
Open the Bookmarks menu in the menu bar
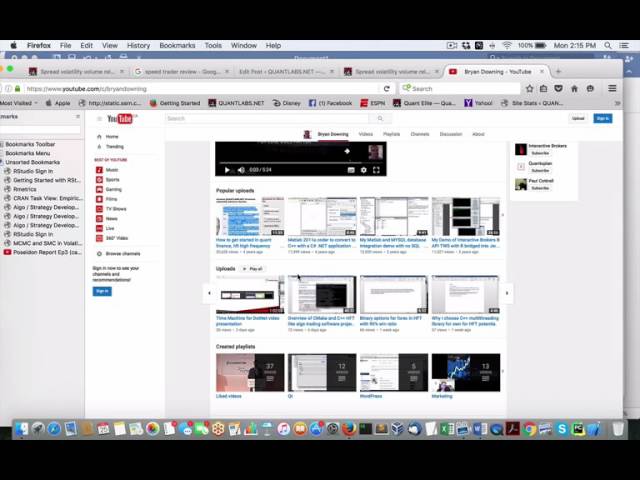pyautogui.click(x=177, y=45)
